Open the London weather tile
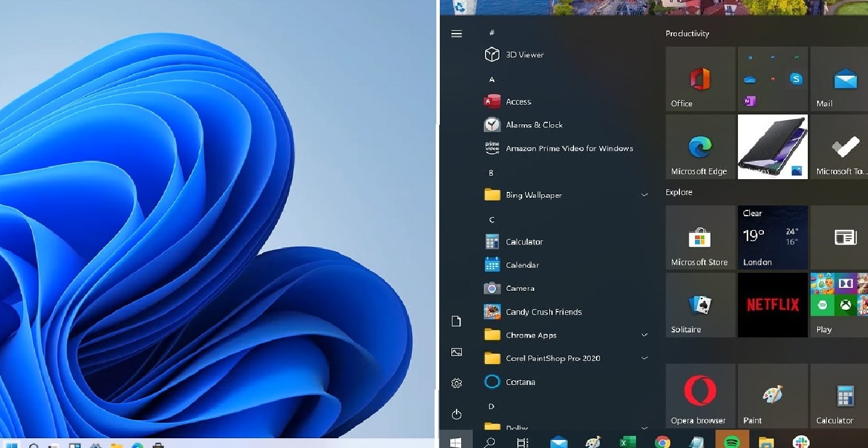Image resolution: width=868 pixels, height=448 pixels. pos(773,237)
